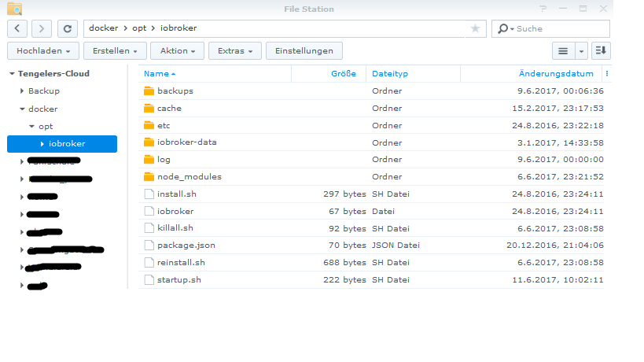Select the iobroker-data folder name
Screen dimensions: 644x362
pyautogui.click(x=187, y=142)
